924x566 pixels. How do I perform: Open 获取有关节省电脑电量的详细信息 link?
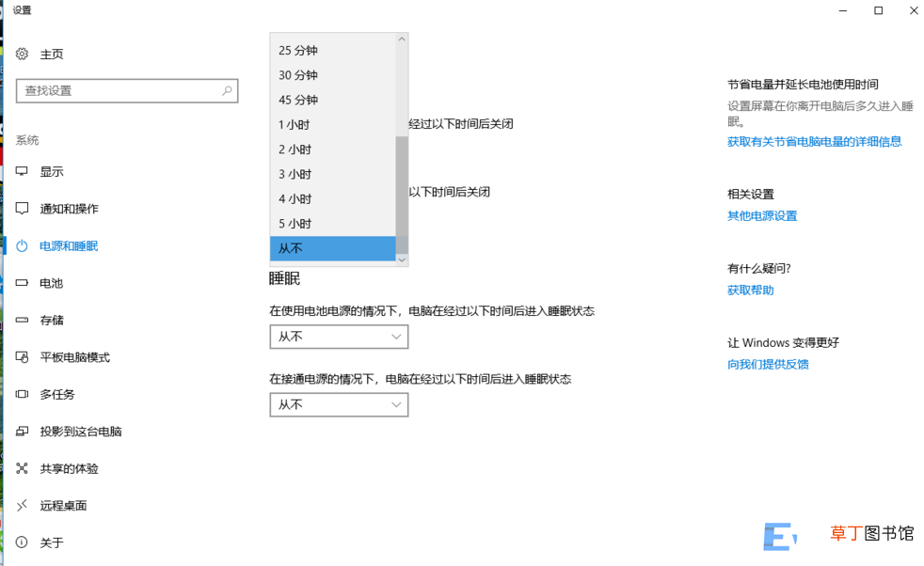tap(815, 141)
